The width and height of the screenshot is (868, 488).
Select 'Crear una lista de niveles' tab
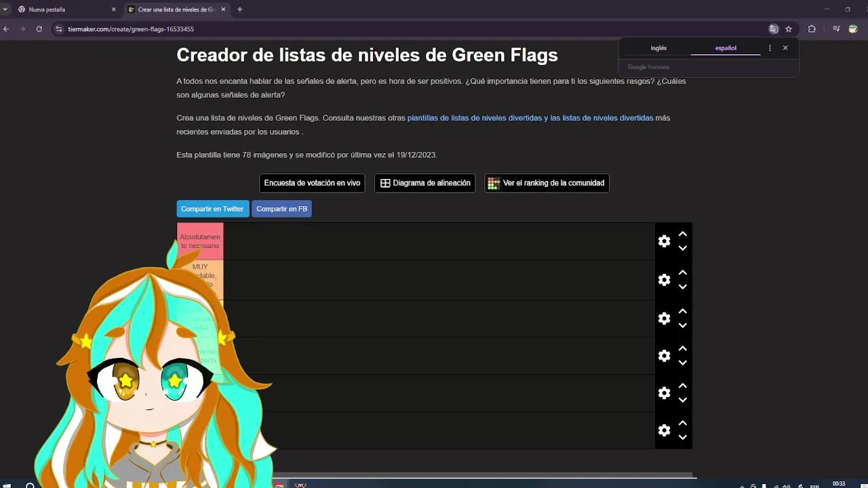point(176,9)
